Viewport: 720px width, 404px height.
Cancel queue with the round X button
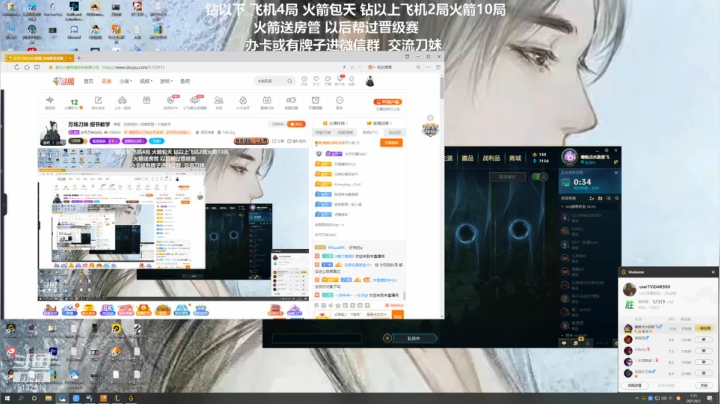387,338
